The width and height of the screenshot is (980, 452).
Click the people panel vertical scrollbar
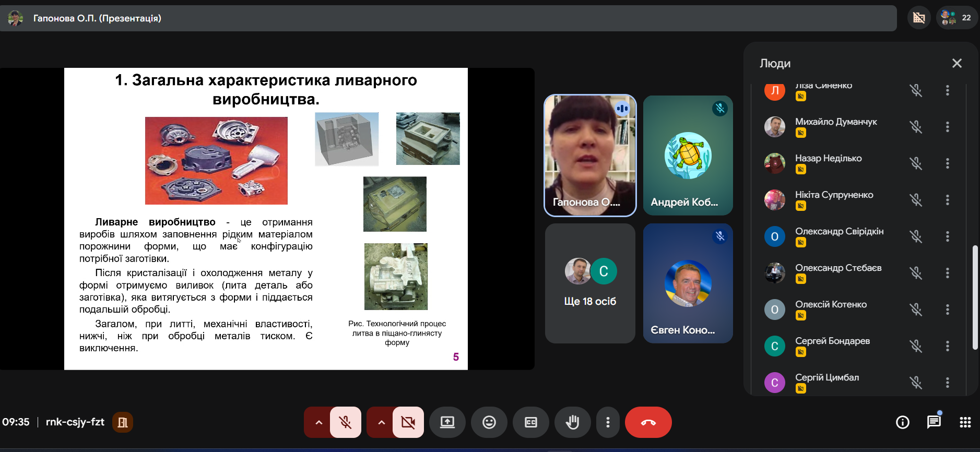[974, 298]
